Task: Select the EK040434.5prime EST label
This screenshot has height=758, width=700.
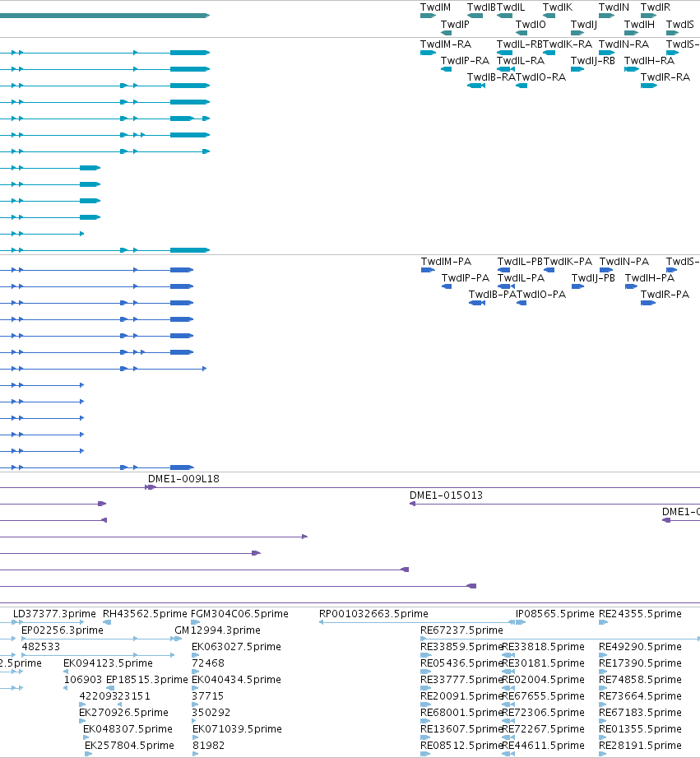Action: (x=236, y=679)
